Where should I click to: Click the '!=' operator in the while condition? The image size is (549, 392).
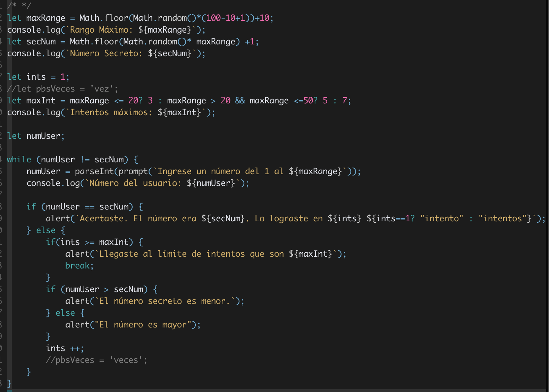pyautogui.click(x=85, y=160)
